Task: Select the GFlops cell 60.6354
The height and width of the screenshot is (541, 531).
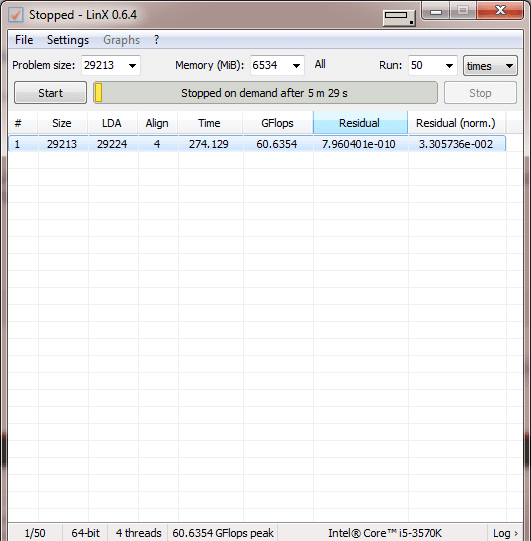Action: 277,144
